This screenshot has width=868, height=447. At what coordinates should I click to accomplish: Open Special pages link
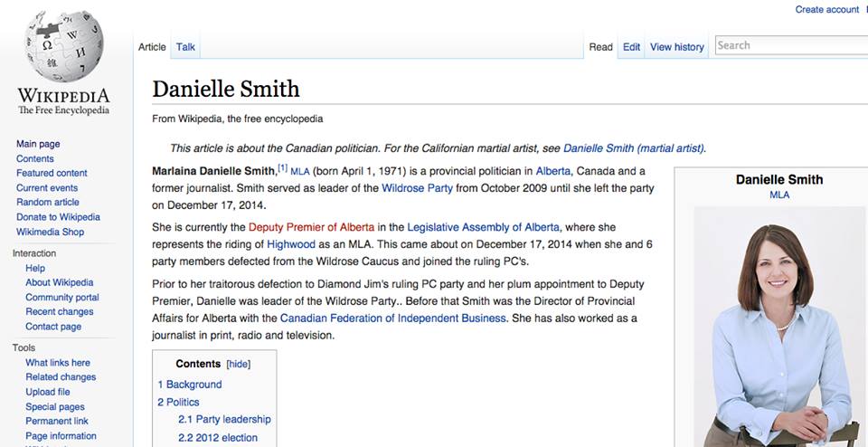(x=55, y=407)
